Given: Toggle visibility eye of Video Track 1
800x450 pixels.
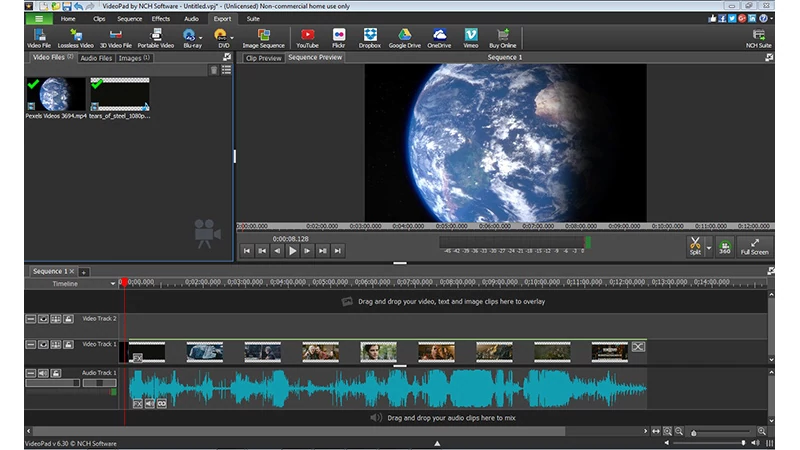Looking at the screenshot, I should 43,345.
